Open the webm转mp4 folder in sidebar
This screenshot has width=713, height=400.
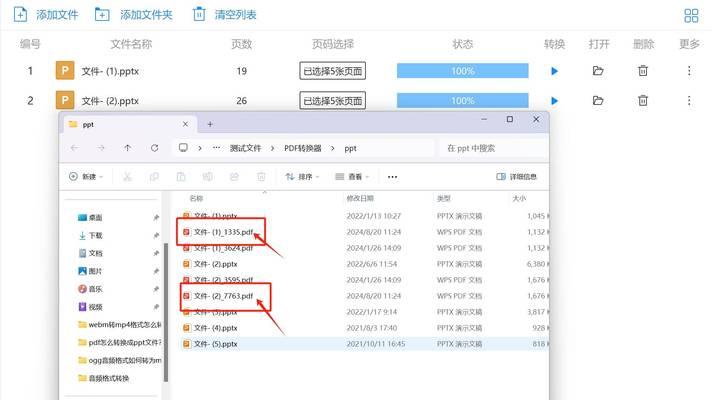pos(120,325)
